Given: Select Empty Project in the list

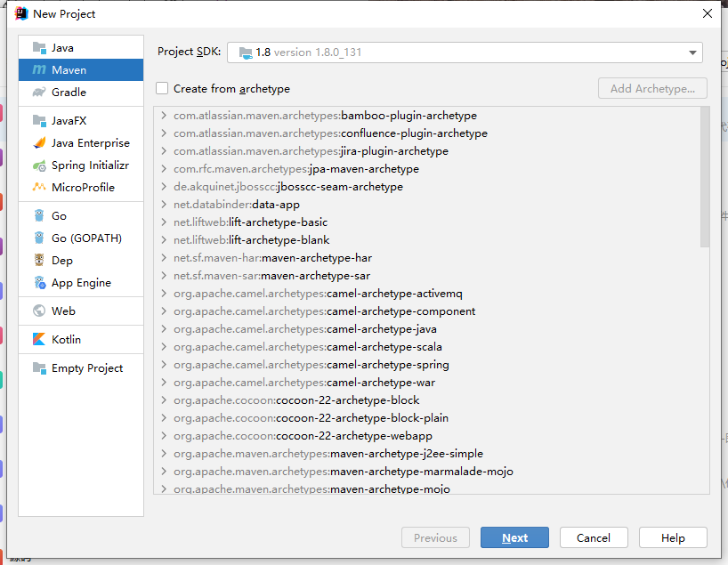Looking at the screenshot, I should pos(86,368).
